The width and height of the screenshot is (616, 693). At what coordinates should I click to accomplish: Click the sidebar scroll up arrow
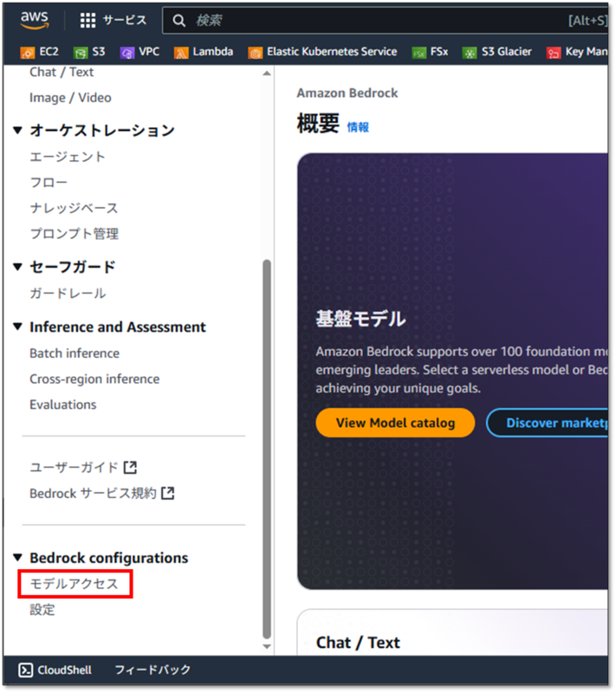267,74
